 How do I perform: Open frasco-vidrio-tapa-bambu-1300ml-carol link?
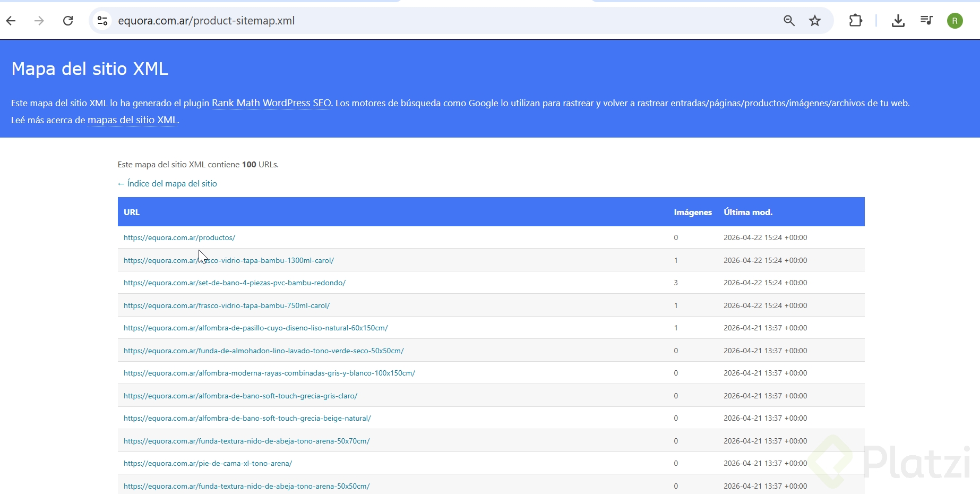coord(229,260)
